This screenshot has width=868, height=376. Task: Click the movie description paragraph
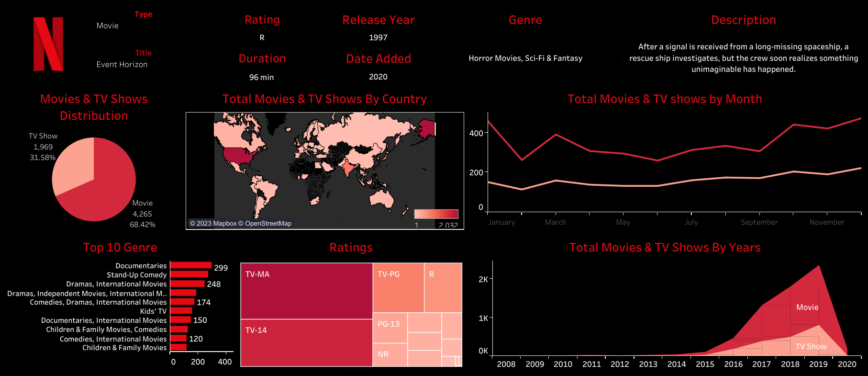[x=743, y=58]
